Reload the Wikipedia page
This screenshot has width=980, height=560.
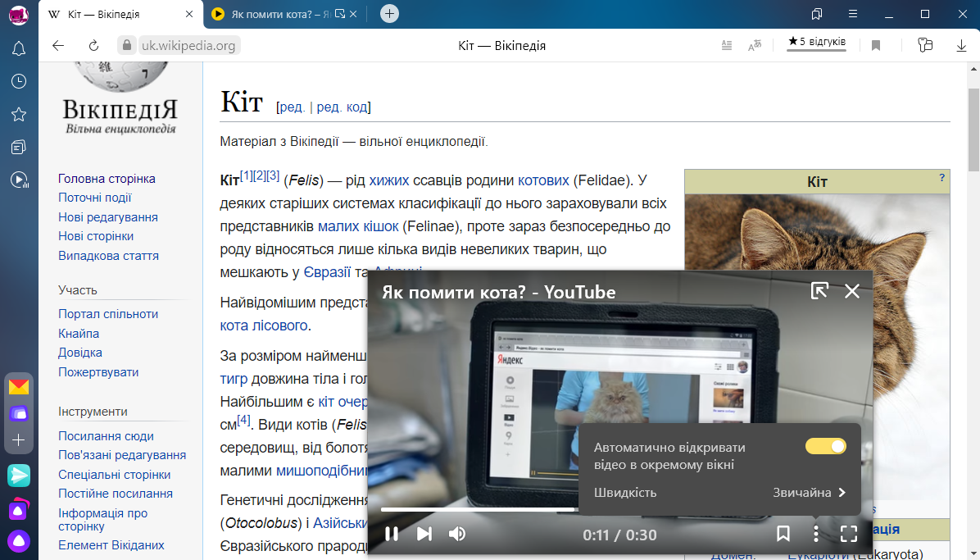[93, 45]
